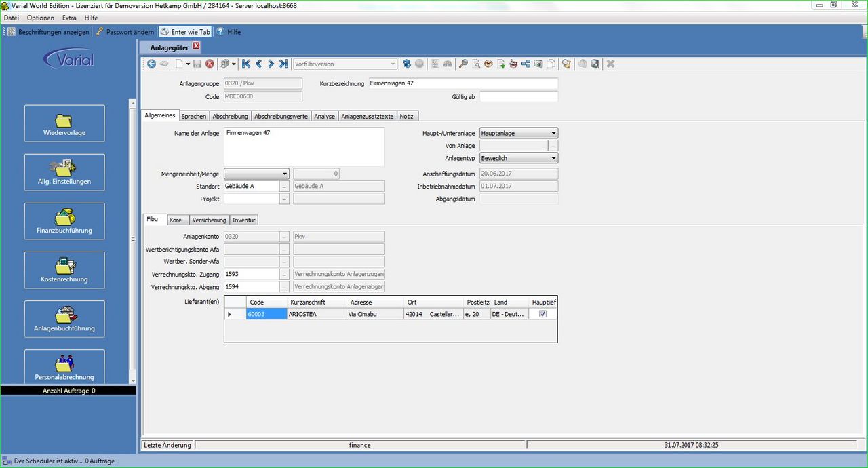Toggle Enter wie Tab option
This screenshot has height=468, width=868.
tap(185, 32)
